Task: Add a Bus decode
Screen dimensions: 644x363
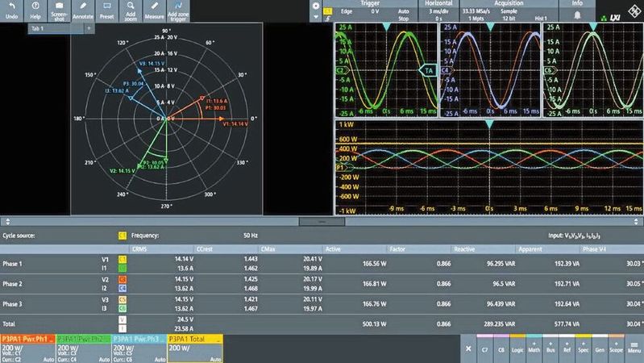Action: (551, 348)
